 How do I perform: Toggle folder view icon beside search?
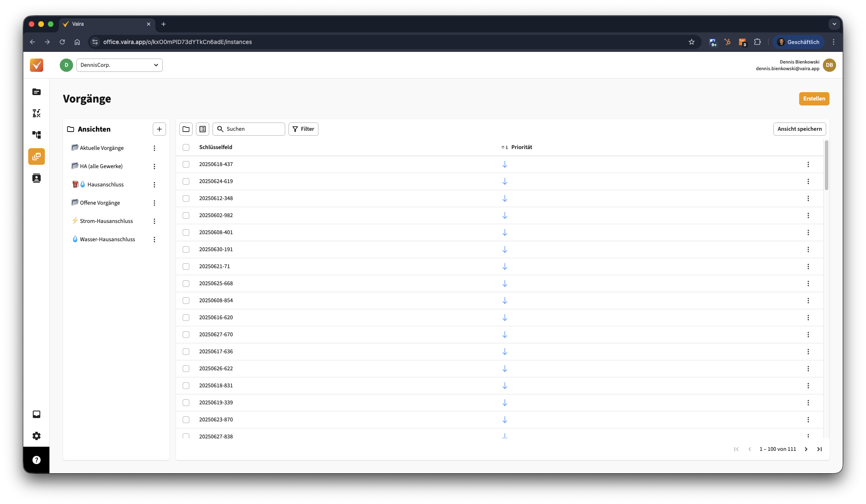pos(186,129)
